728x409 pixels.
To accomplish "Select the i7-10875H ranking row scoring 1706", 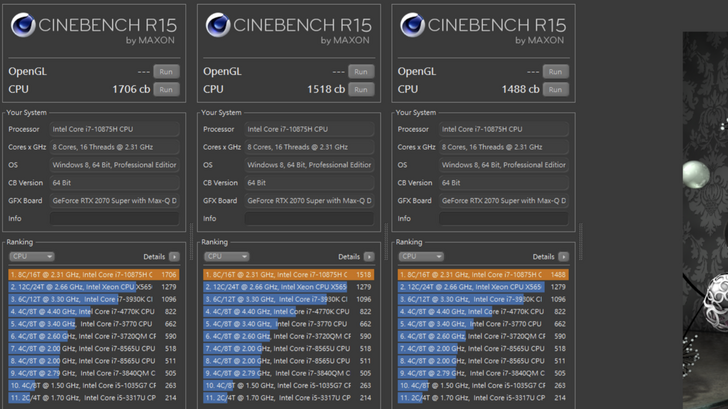I will (93, 274).
